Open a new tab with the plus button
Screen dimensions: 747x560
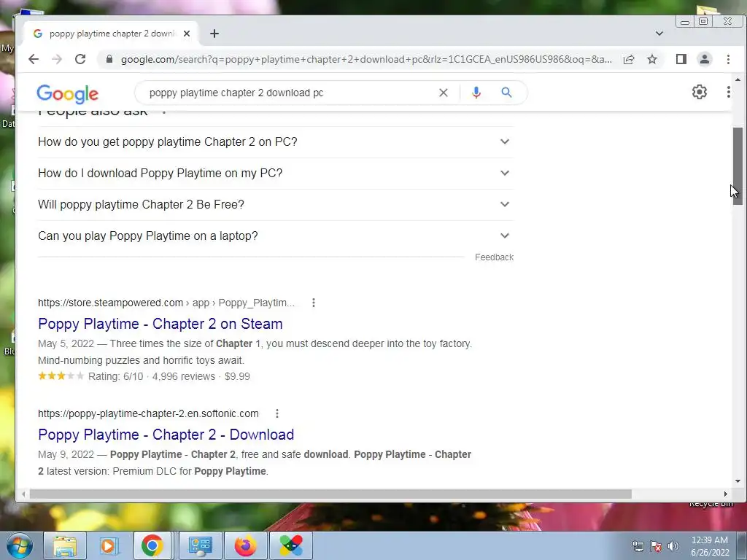point(214,34)
